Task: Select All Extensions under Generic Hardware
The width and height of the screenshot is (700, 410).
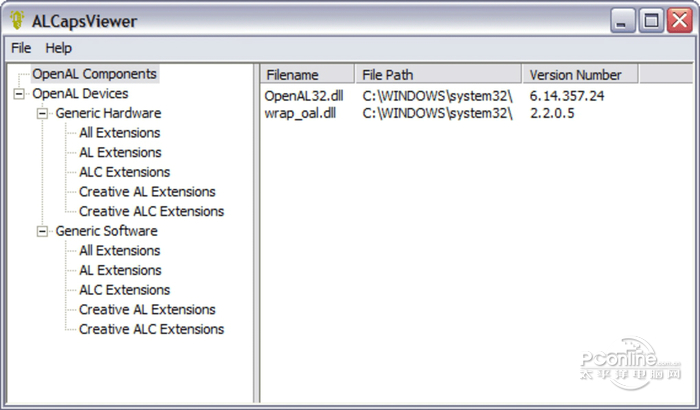Action: [119, 133]
